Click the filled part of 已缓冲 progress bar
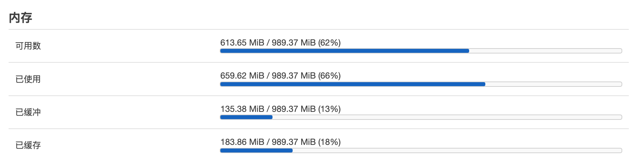 (246, 117)
